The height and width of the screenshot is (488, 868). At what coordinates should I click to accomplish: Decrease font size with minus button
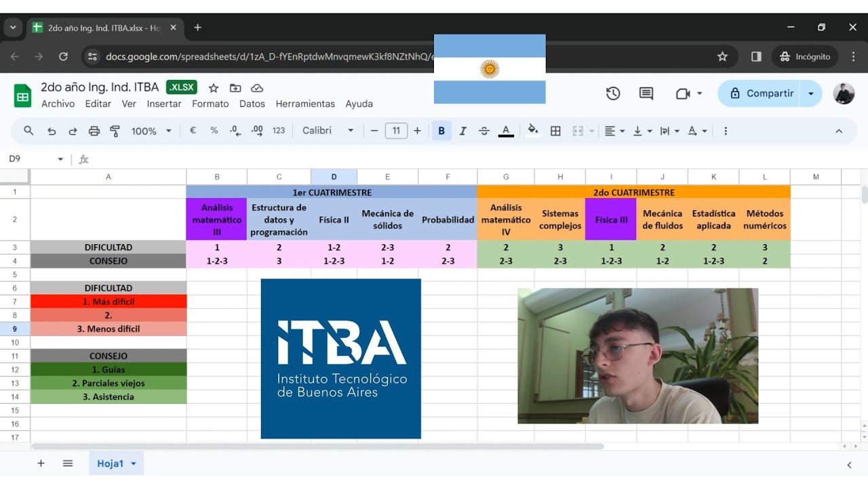pos(374,131)
